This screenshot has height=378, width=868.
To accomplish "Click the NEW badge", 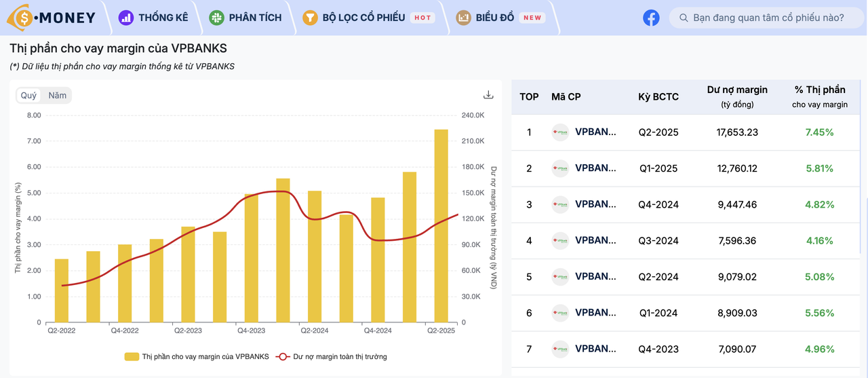I will click(x=532, y=18).
